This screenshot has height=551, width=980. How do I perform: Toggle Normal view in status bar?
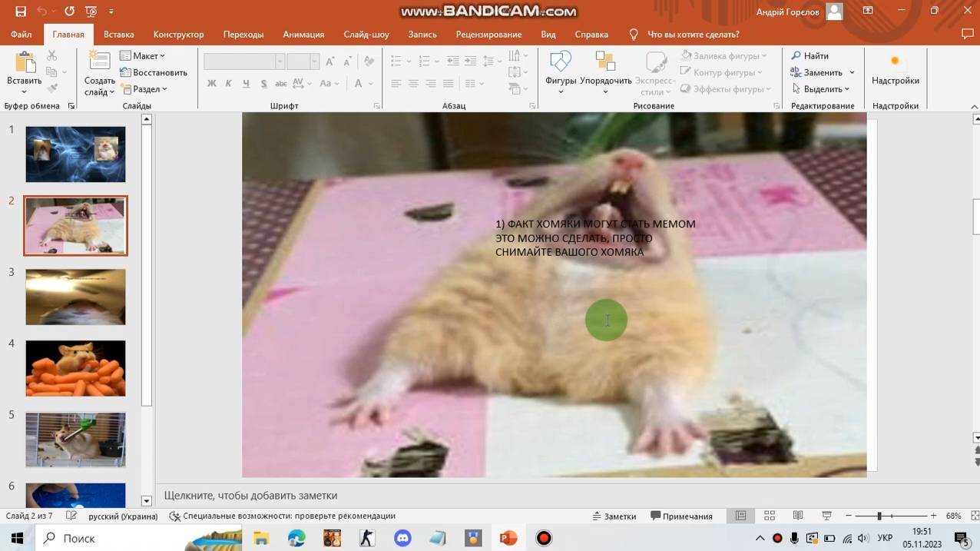740,516
